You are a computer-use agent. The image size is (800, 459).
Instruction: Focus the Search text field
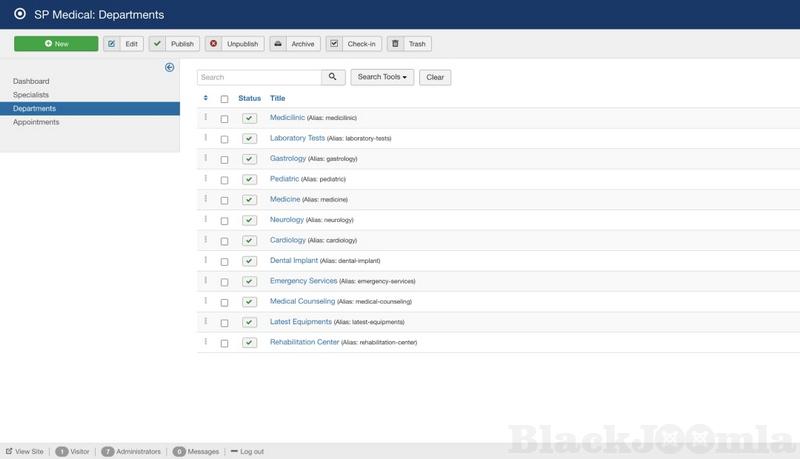pyautogui.click(x=258, y=77)
